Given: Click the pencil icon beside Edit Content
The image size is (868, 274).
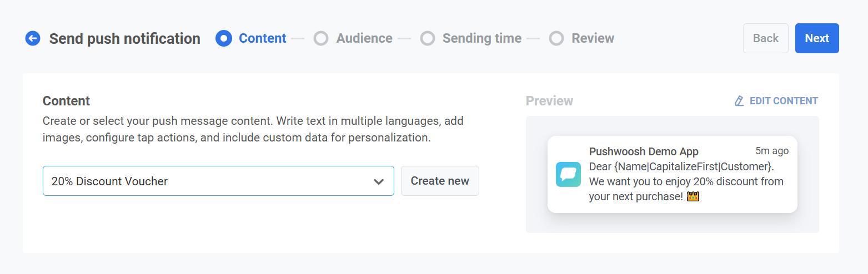Looking at the screenshot, I should [739, 101].
